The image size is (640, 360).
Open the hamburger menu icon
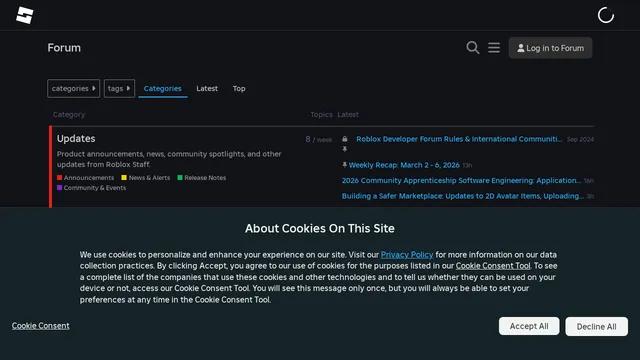(494, 48)
